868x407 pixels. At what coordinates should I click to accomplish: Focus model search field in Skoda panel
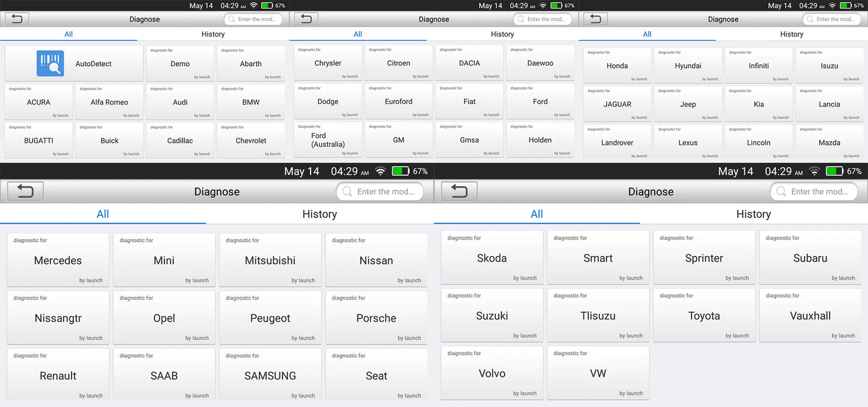pos(814,192)
